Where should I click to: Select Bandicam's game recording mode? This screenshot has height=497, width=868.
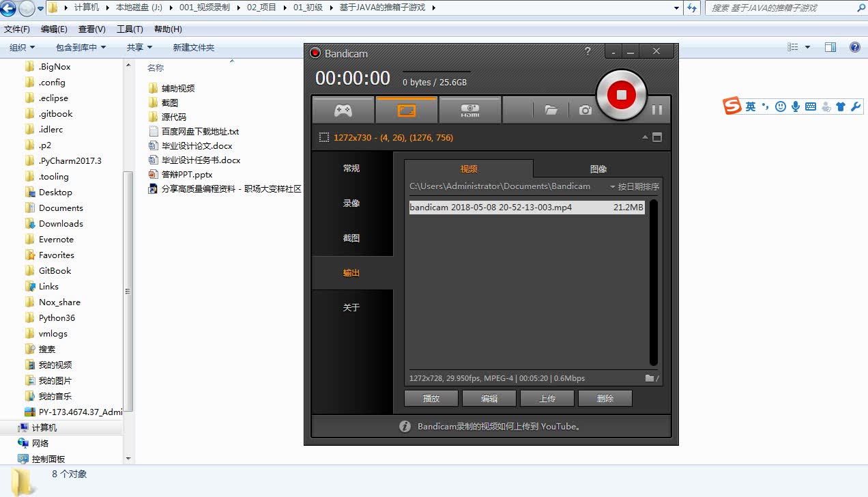[343, 109]
